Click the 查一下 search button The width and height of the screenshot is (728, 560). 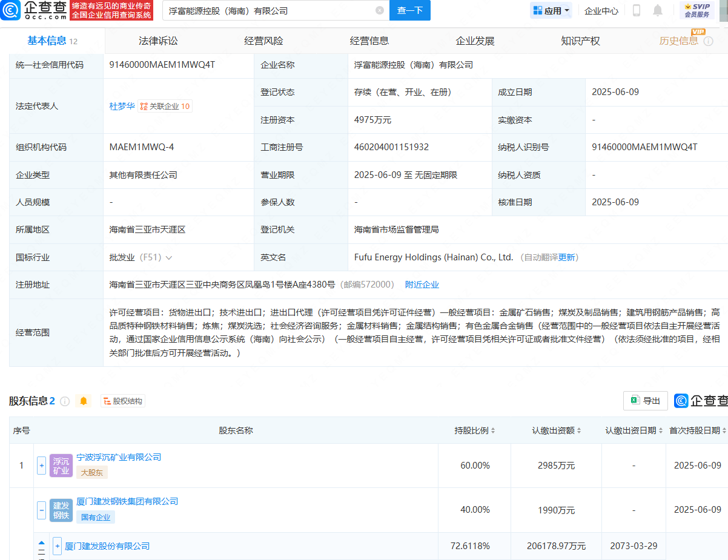click(410, 10)
